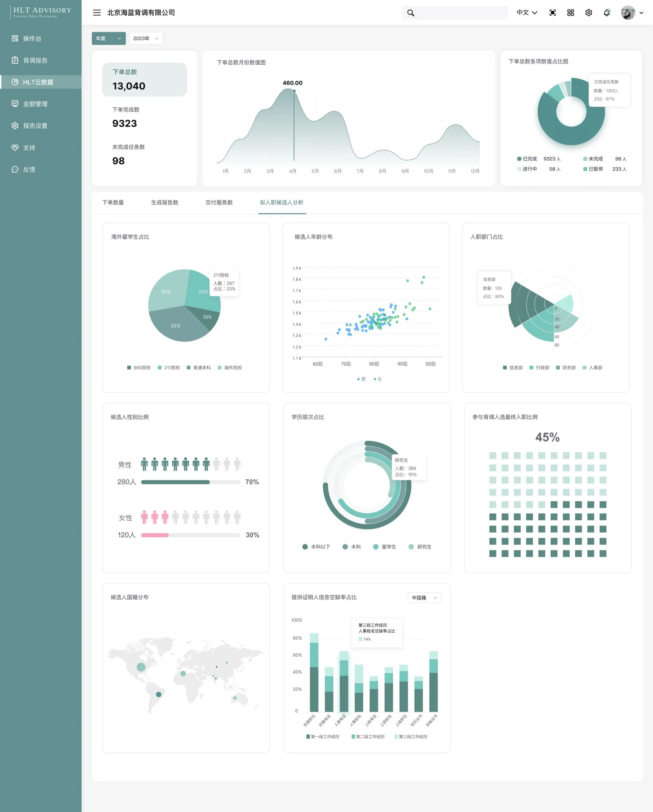This screenshot has height=812, width=653.
Task: Open the four-squares apps grid icon
Action: pos(570,13)
